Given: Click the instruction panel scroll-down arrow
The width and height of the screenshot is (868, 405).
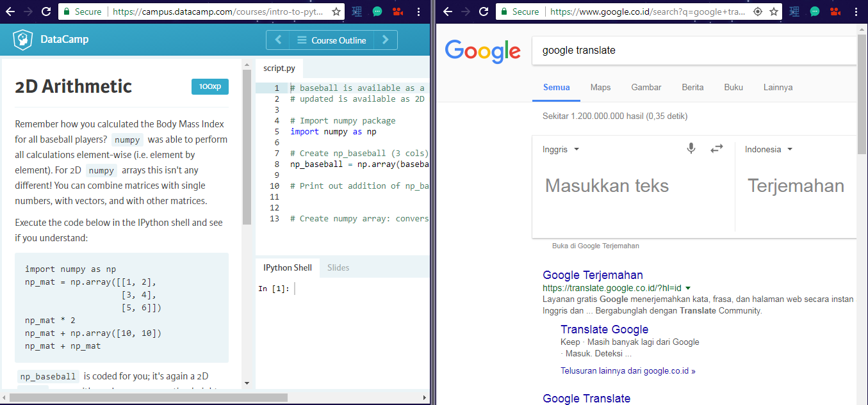Looking at the screenshot, I should coord(247,383).
